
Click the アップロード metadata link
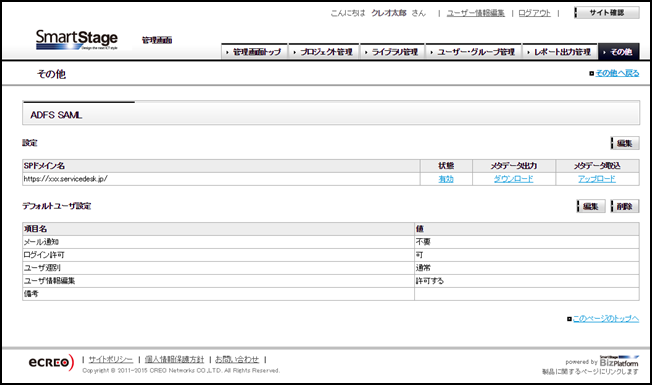(x=597, y=179)
